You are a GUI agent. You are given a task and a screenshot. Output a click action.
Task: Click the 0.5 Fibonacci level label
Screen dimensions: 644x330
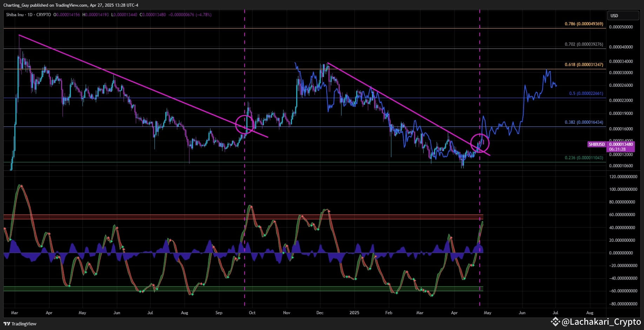coord(586,93)
